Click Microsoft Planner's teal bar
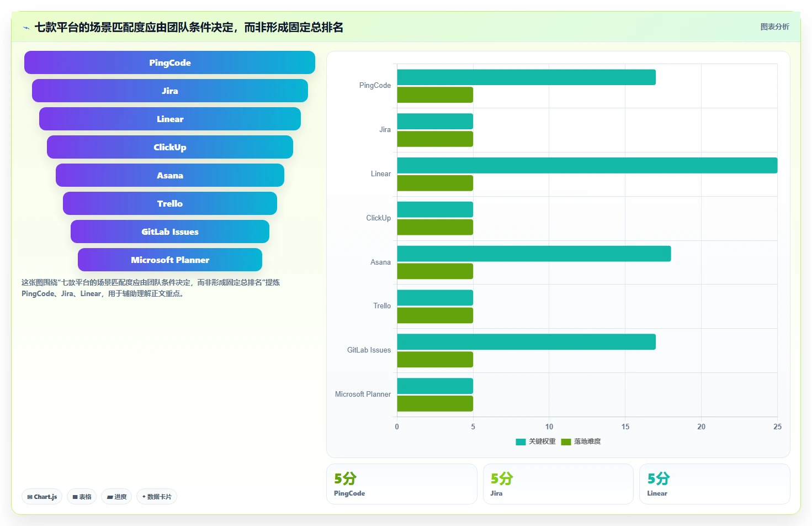This screenshot has width=812, height=526. pos(435,386)
